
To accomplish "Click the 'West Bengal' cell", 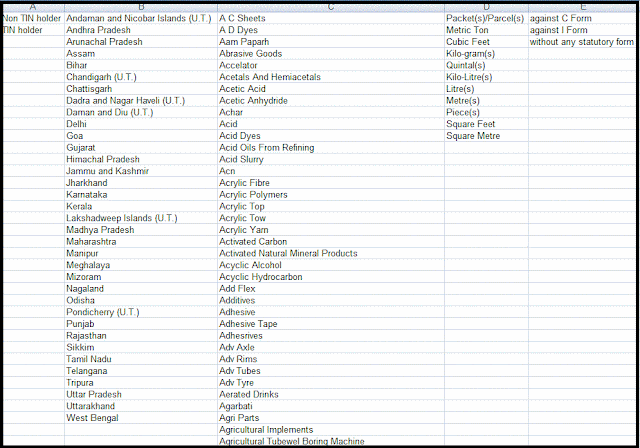I will click(141, 418).
